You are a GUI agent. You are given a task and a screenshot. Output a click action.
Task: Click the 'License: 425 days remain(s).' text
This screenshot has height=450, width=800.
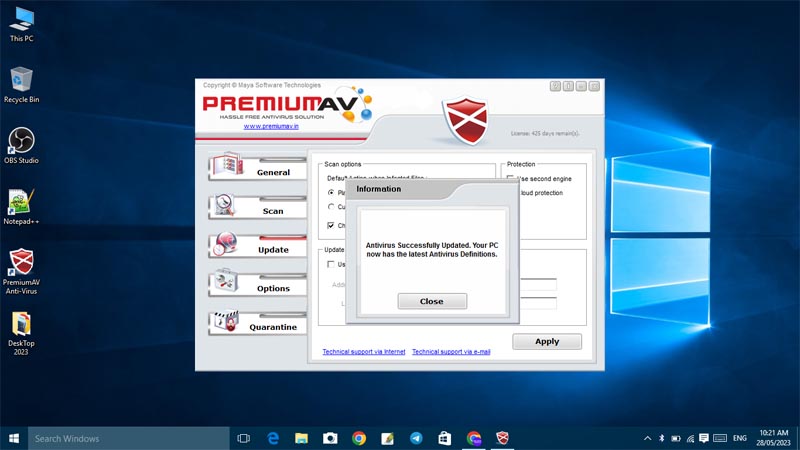545,133
